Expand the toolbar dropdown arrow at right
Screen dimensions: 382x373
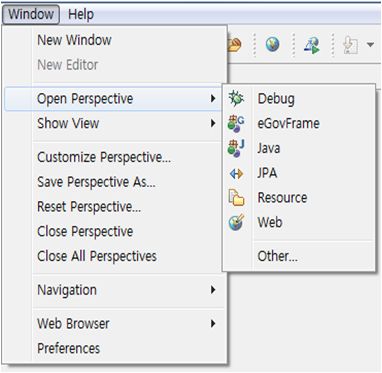click(x=370, y=44)
